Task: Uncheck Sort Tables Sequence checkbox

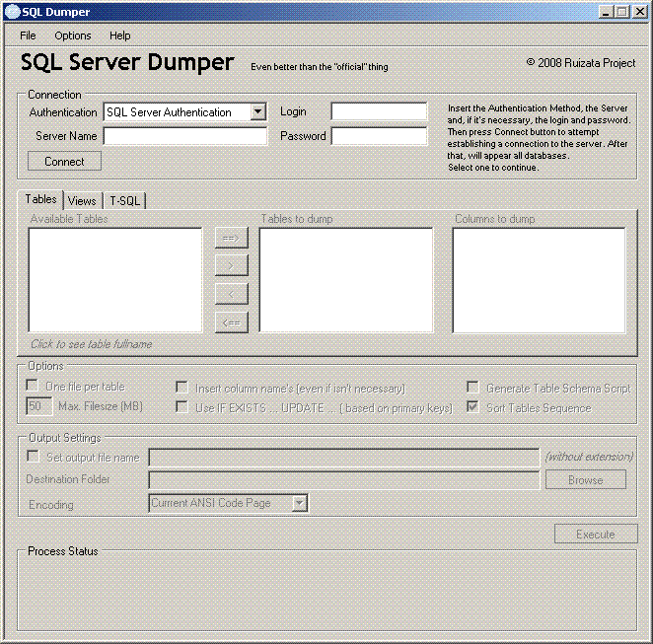Action: click(x=472, y=406)
